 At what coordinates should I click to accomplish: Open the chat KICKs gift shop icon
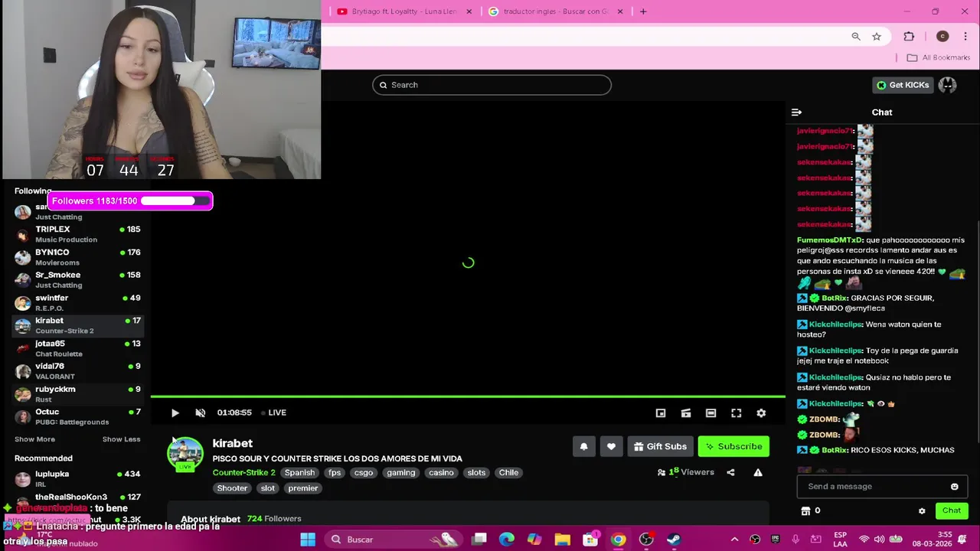pyautogui.click(x=805, y=510)
